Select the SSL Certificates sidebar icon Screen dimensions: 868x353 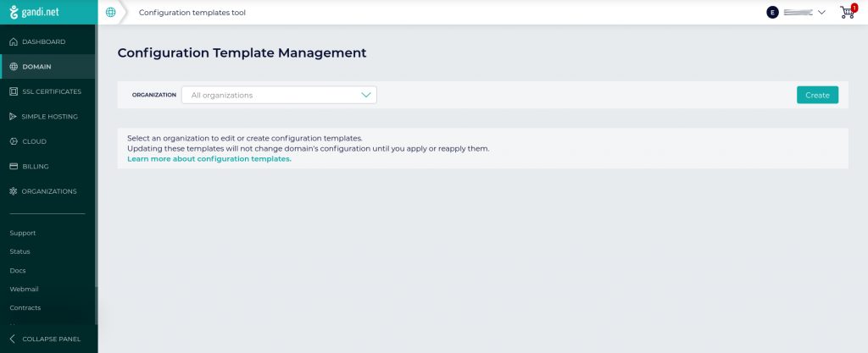coord(13,91)
